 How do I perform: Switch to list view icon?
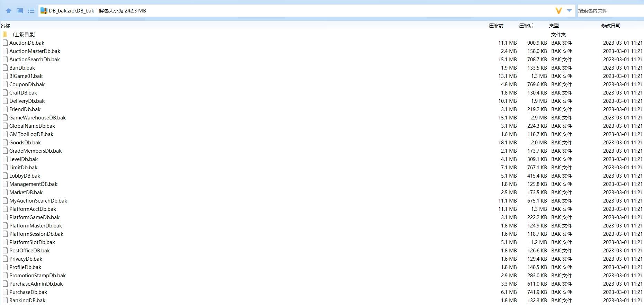31,11
